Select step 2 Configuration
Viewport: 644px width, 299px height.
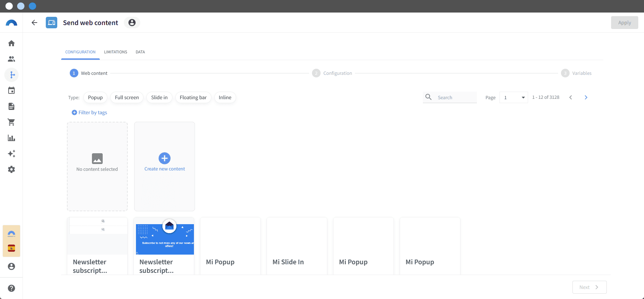[x=332, y=73]
